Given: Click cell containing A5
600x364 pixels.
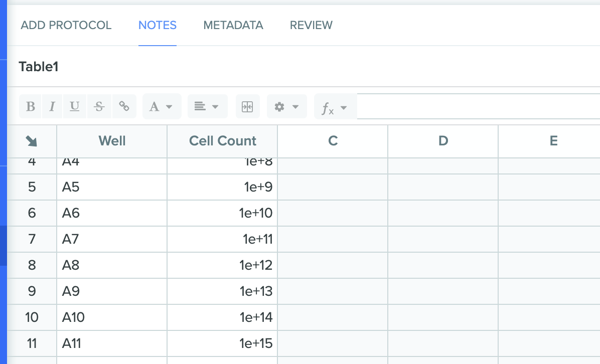Looking at the screenshot, I should point(112,187).
